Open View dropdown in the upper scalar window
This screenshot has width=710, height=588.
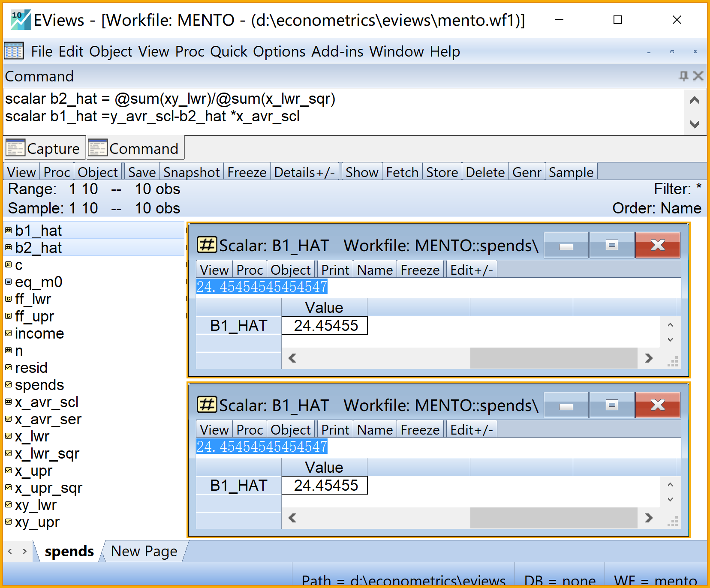(x=214, y=270)
